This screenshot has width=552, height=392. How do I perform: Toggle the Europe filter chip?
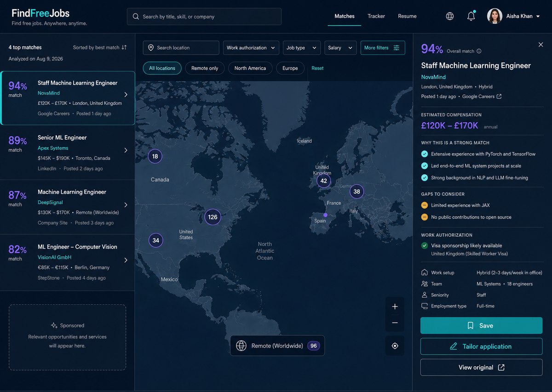tap(290, 68)
